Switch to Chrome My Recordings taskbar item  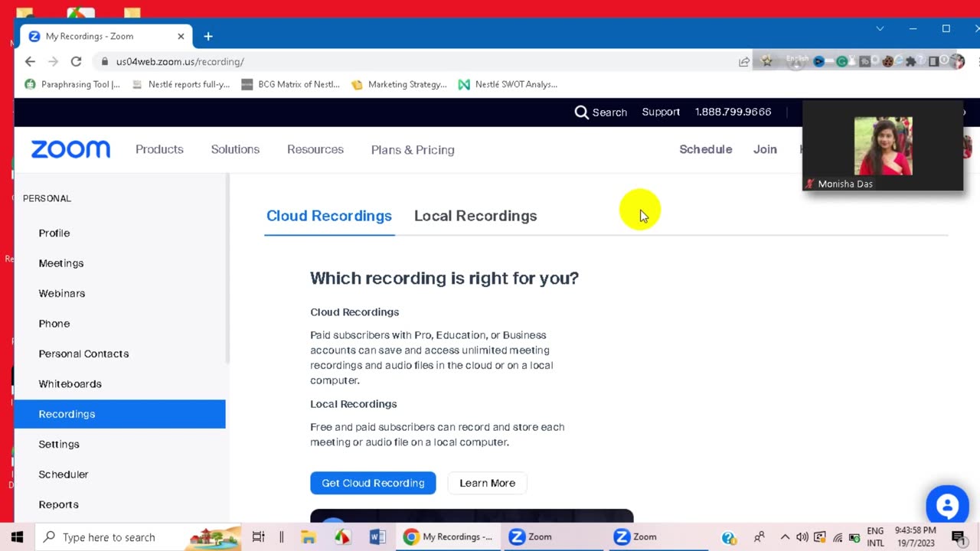pos(448,536)
